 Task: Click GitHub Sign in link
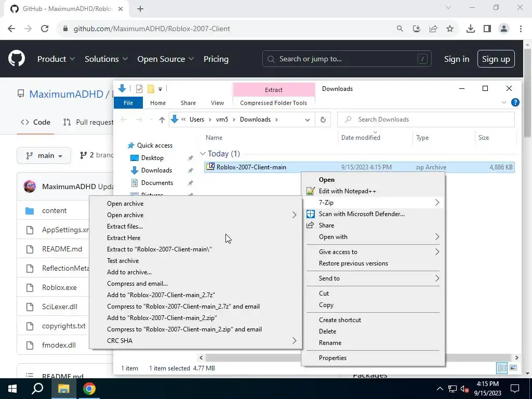[457, 59]
